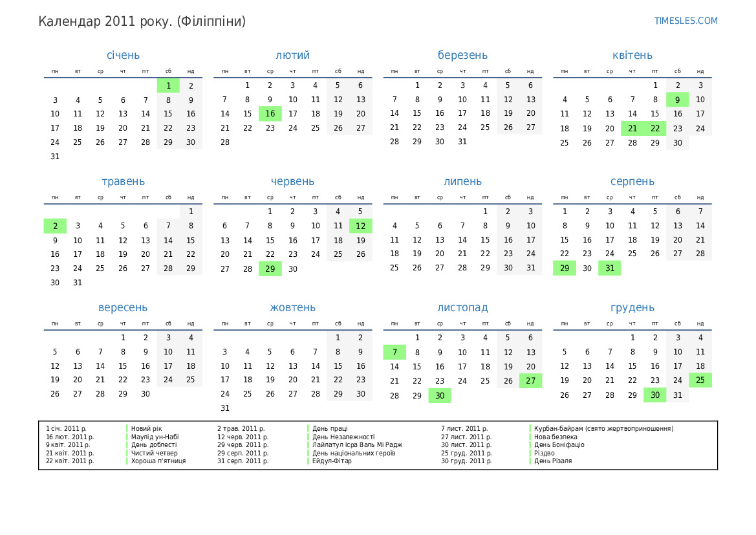
Task: Click highlighted 2 in травень
Action: tap(55, 226)
